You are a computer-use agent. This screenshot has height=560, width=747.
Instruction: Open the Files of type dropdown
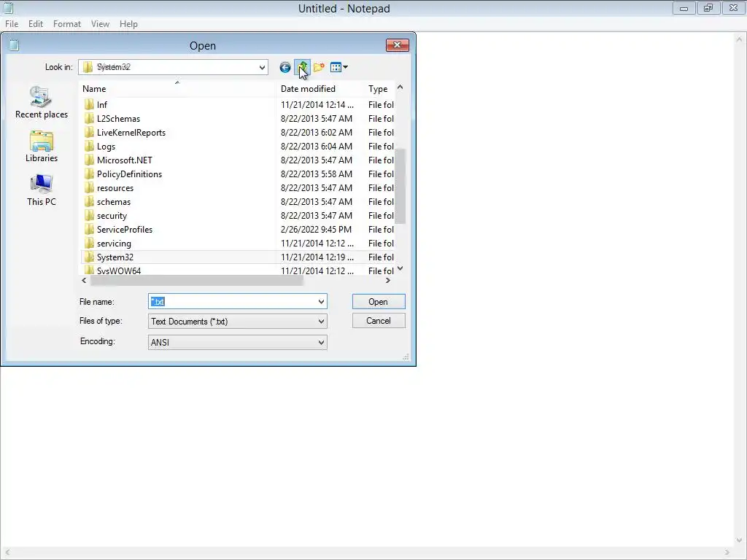pyautogui.click(x=237, y=322)
